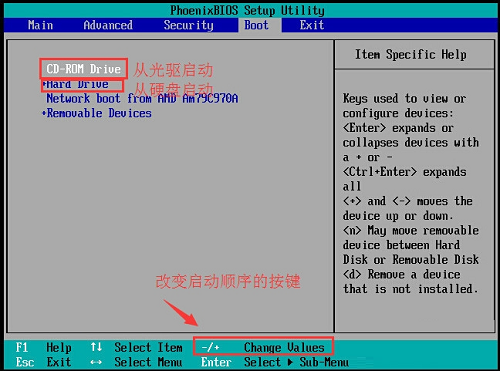Click the red arrow annotation
500x371 pixels.
pos(181,313)
